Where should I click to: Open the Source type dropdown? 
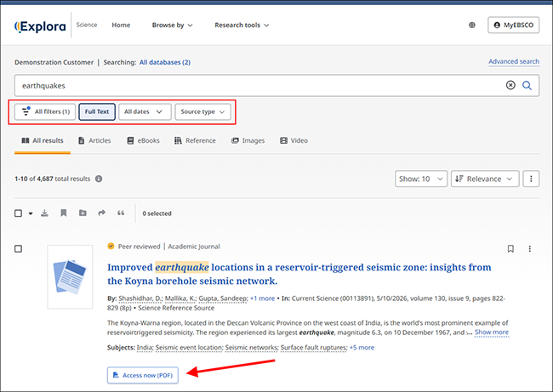pyautogui.click(x=202, y=111)
